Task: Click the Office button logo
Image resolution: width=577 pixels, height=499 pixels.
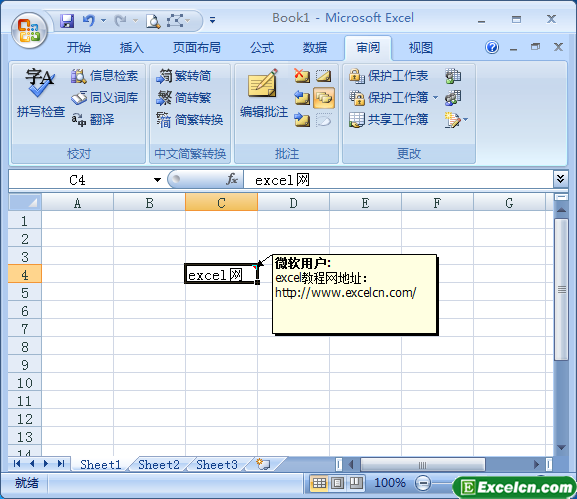Action: pyautogui.click(x=29, y=31)
